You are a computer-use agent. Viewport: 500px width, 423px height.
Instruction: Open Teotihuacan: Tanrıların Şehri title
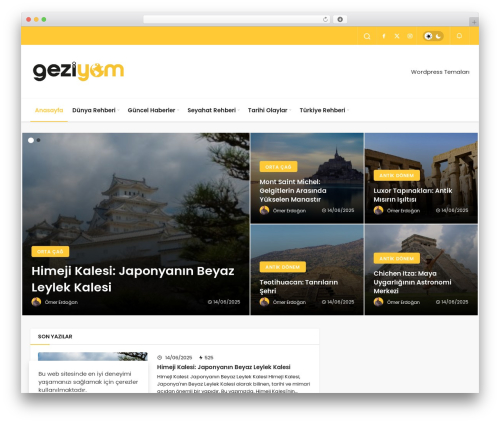pyautogui.click(x=299, y=287)
